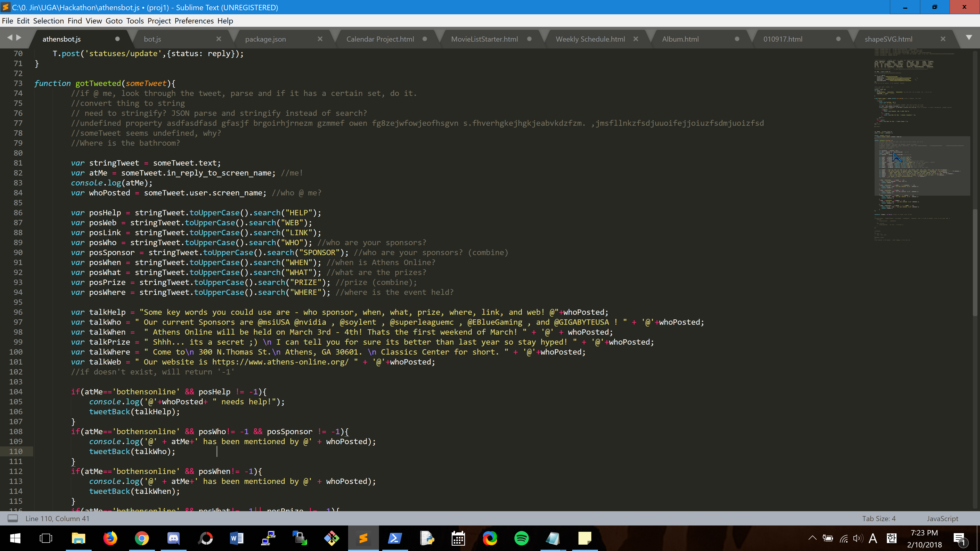This screenshot has width=980, height=551.
Task: Open the Goto menu
Action: pos(114,21)
